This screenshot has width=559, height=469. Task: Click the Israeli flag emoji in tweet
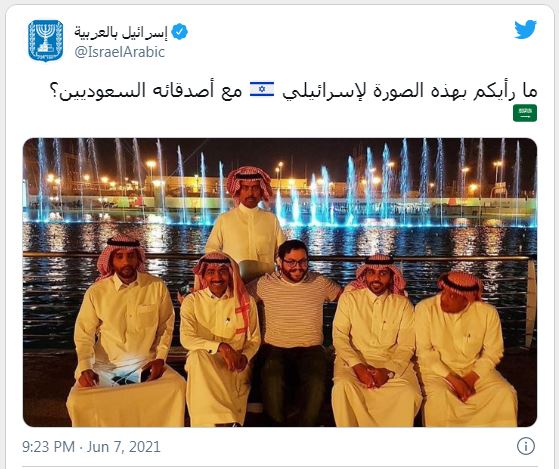pos(262,89)
